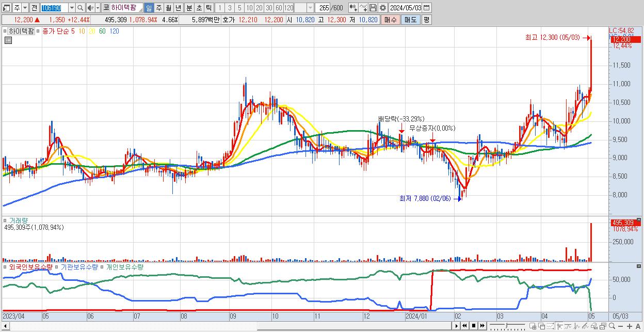Click the dashed chart region icon
Viewport: 644px width, 332px height.
pos(550,326)
